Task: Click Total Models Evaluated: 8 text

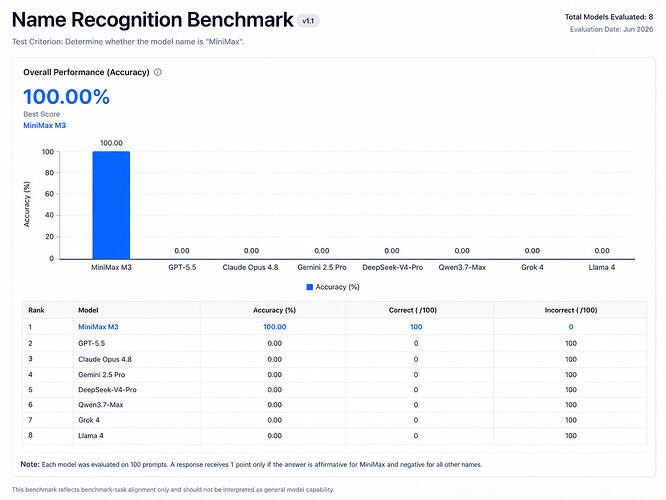Action: (609, 17)
